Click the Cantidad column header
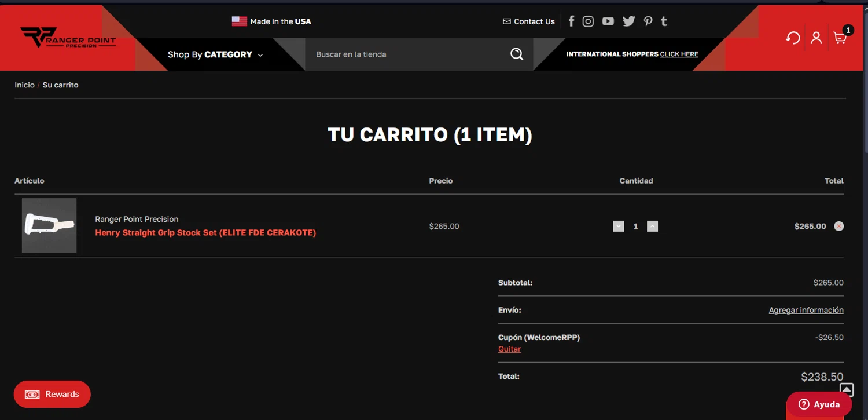Screen dimensions: 868x420 click(636, 181)
